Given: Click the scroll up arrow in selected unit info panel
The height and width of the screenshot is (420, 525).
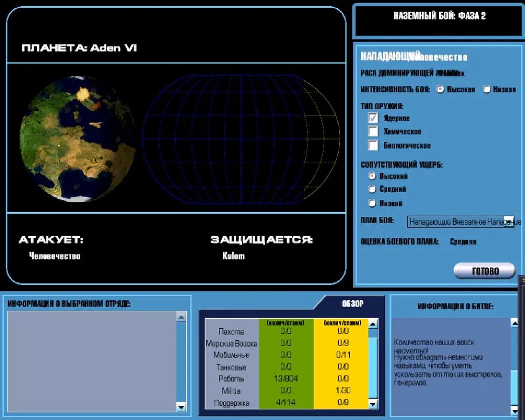Looking at the screenshot, I should coord(181,317).
